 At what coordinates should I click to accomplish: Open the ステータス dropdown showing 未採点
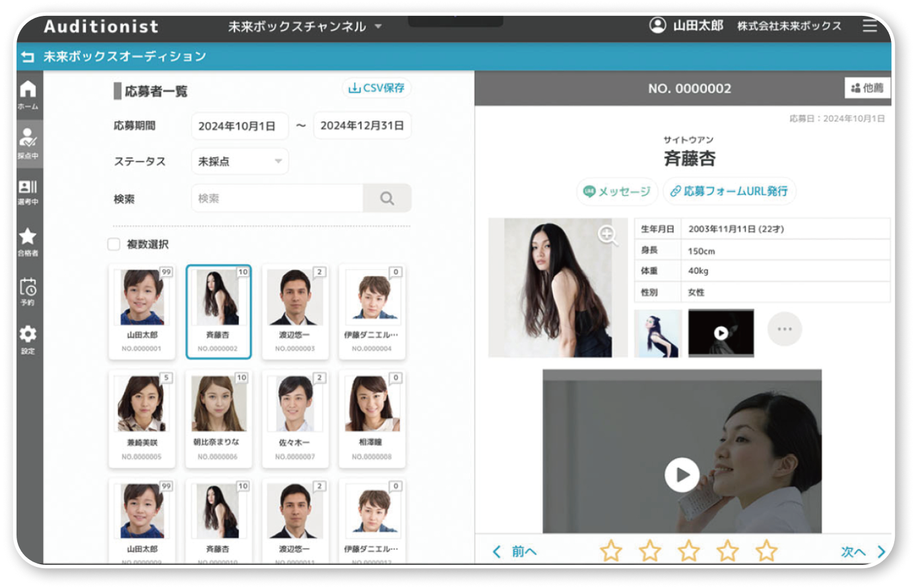[x=239, y=161]
